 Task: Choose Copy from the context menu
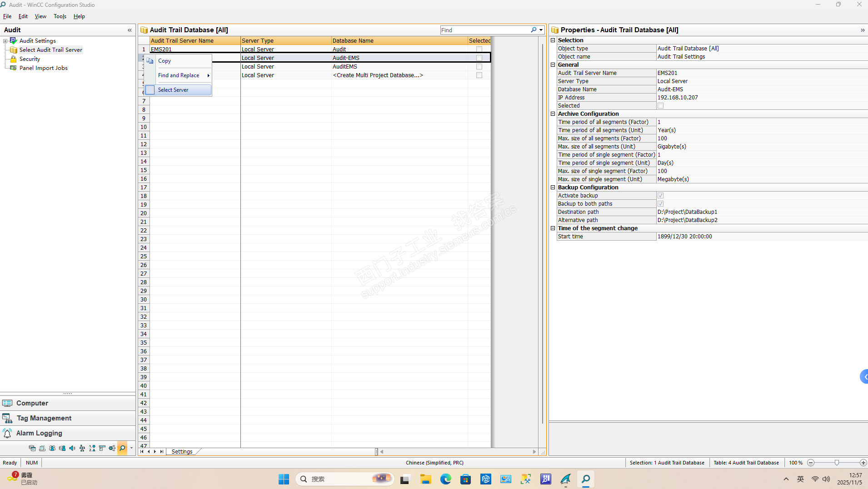tap(179, 61)
